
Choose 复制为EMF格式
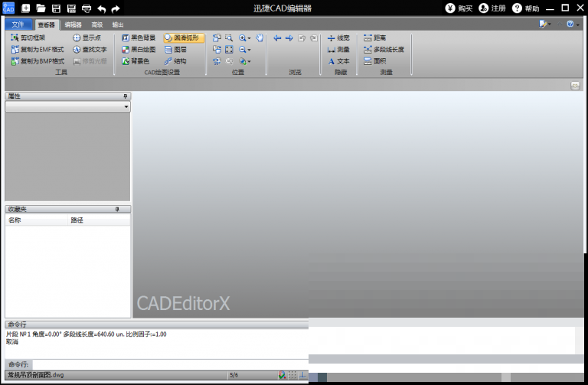point(38,49)
